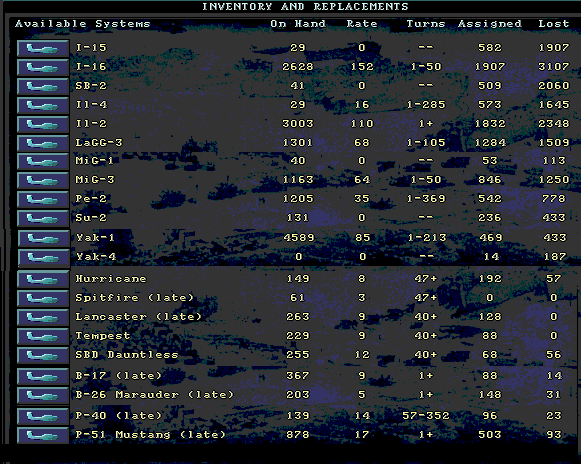Click the Su-2 plane icon
The image size is (581, 464).
(43, 218)
